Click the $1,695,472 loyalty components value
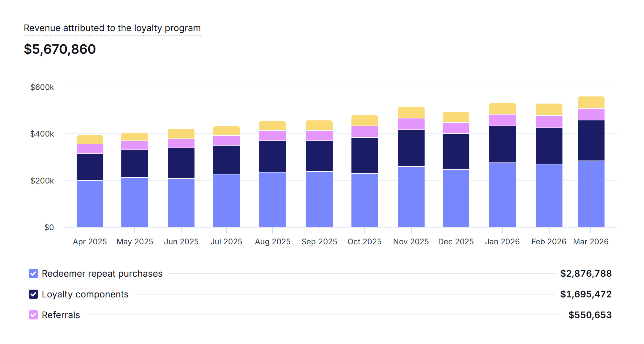This screenshot has height=344, width=644. point(586,294)
